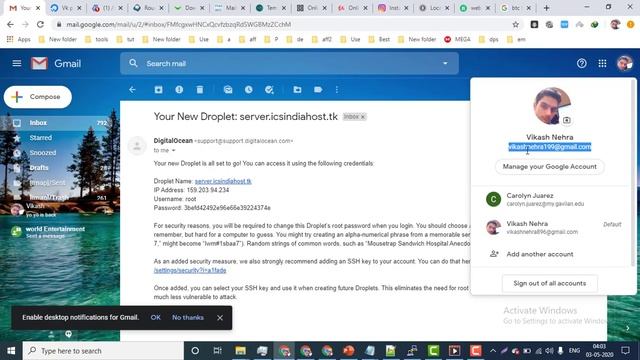Open Cortana circle on the taskbar
This screenshot has height=360, width=640.
195,351
